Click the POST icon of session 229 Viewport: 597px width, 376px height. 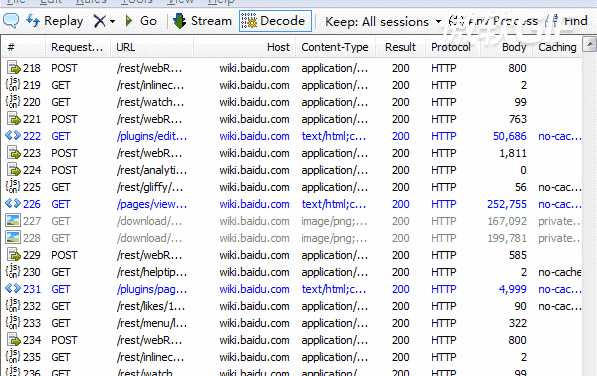click(x=13, y=255)
